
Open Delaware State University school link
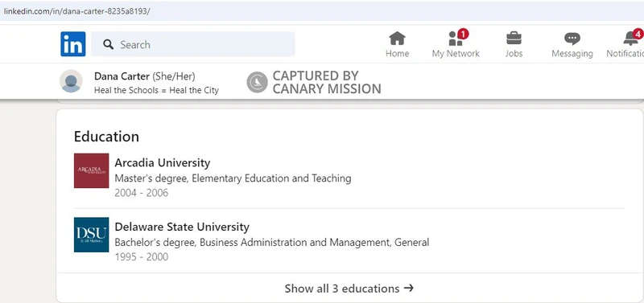182,227
